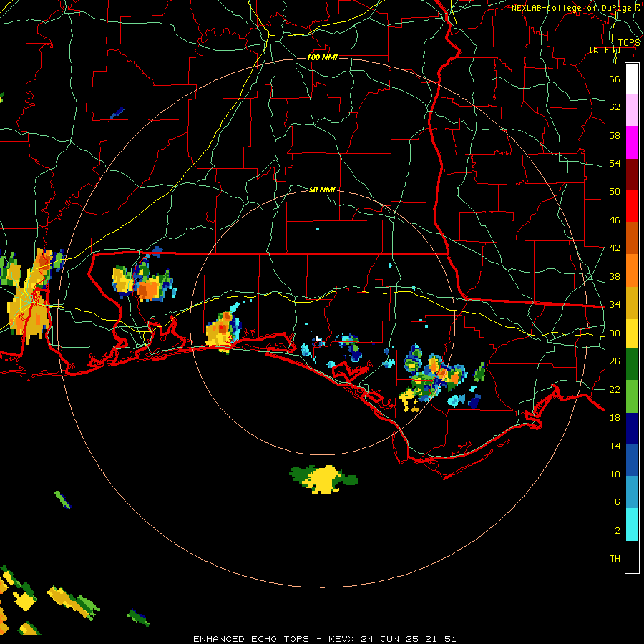Click the legend value '62'
644x644 pixels.
(x=615, y=107)
